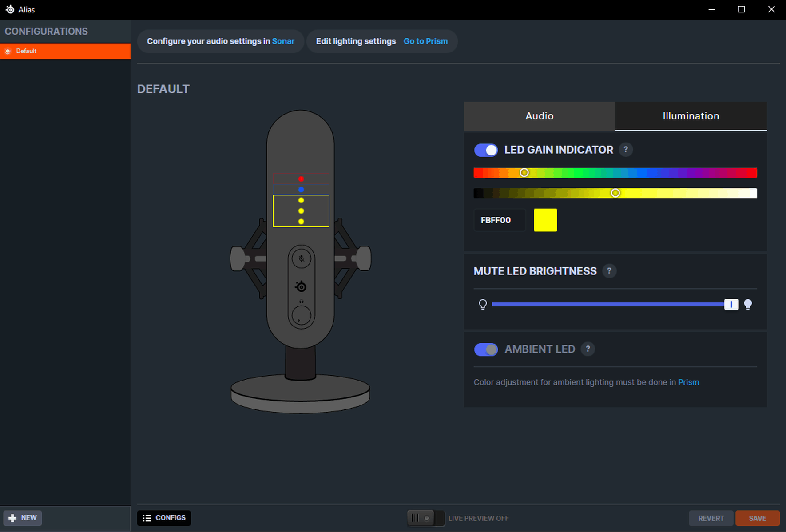
Task: Click the AMBIENT LED heading
Action: (x=540, y=349)
